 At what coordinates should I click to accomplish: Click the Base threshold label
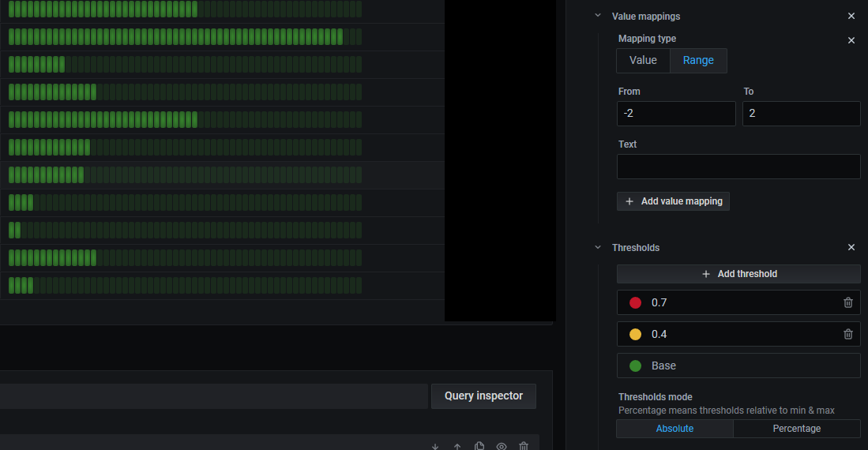663,366
